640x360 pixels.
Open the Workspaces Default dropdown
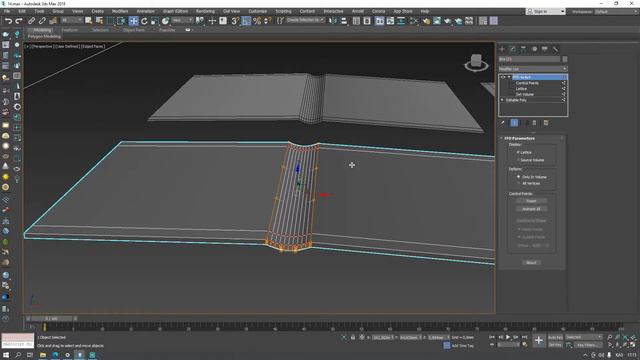pyautogui.click(x=616, y=11)
